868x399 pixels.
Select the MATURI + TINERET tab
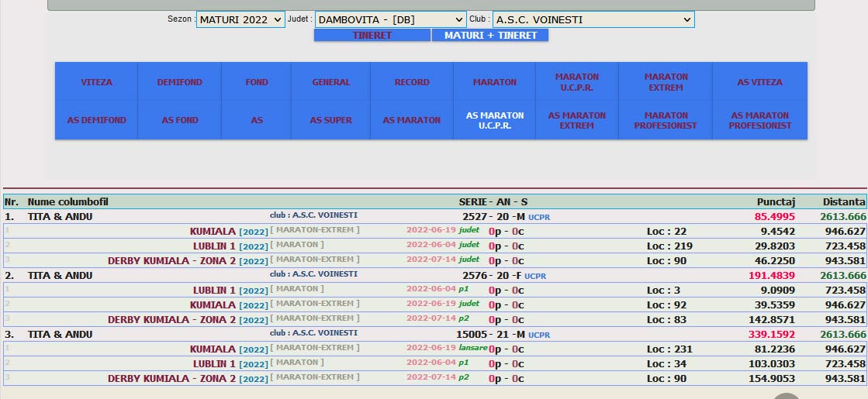490,35
